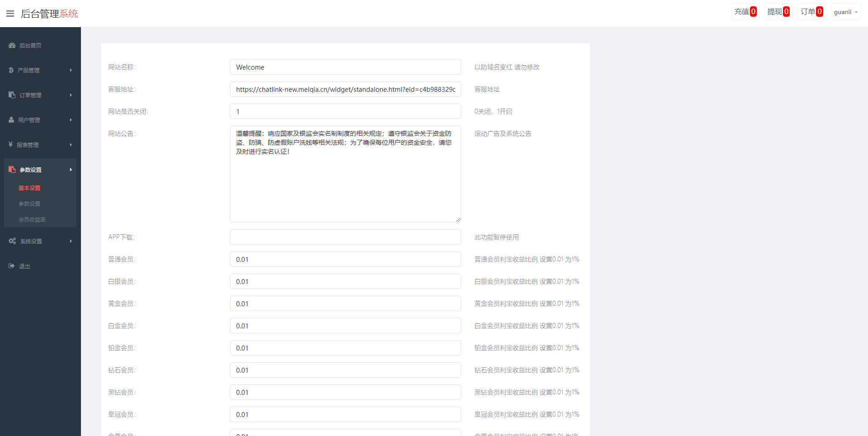Select the 参数设置 parameter settings icon
Screen dimensions: 868x436
(11, 170)
